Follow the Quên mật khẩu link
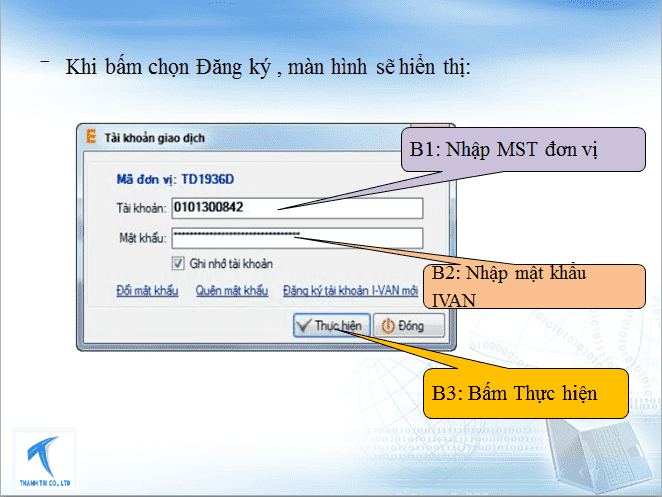662x497 pixels. click(x=231, y=291)
